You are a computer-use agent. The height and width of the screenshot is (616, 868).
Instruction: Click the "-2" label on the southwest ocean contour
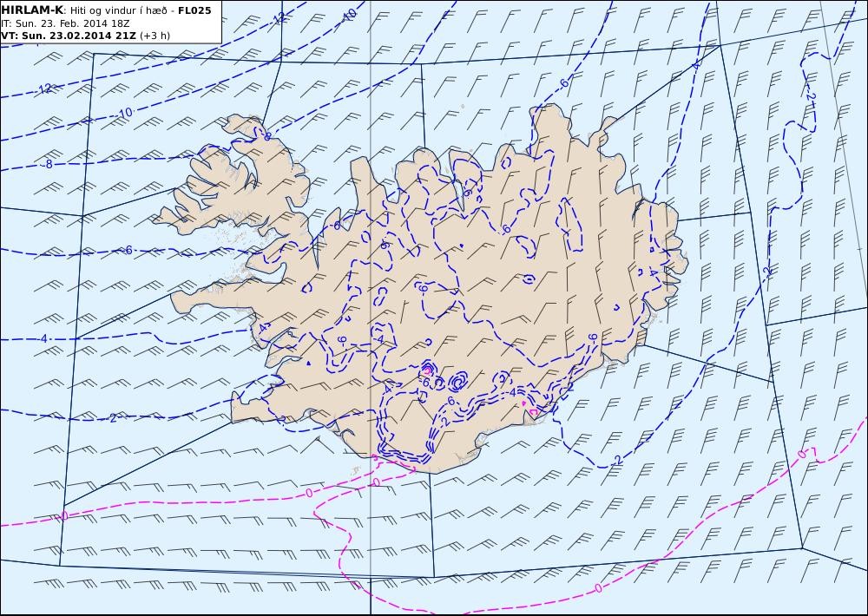(112, 418)
